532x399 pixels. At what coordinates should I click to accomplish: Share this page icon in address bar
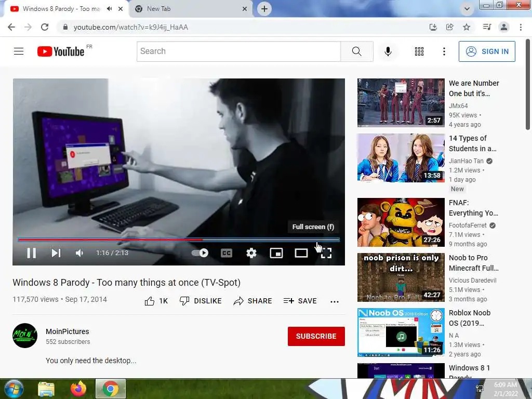click(x=450, y=27)
